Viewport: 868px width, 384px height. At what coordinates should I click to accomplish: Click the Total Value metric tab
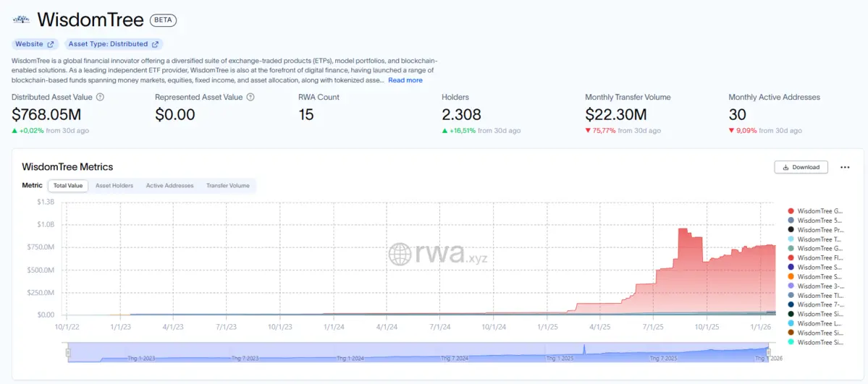pyautogui.click(x=68, y=186)
